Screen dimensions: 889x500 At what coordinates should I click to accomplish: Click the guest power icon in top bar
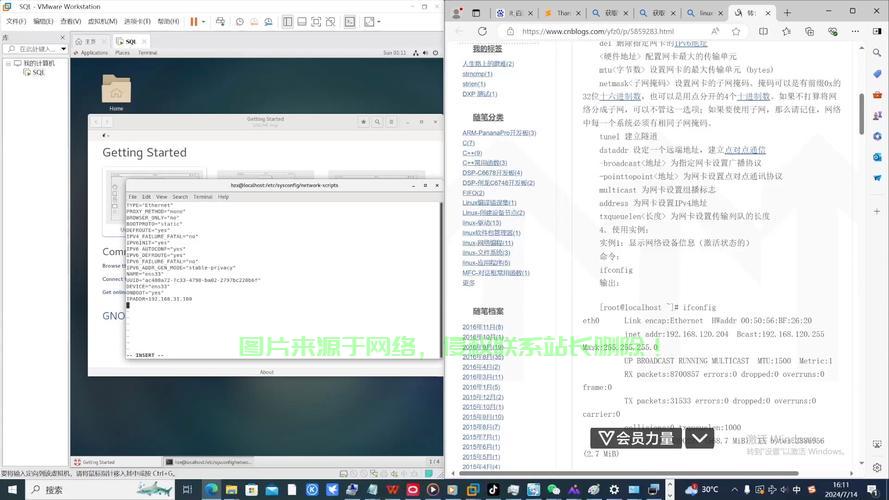pyautogui.click(x=435, y=53)
